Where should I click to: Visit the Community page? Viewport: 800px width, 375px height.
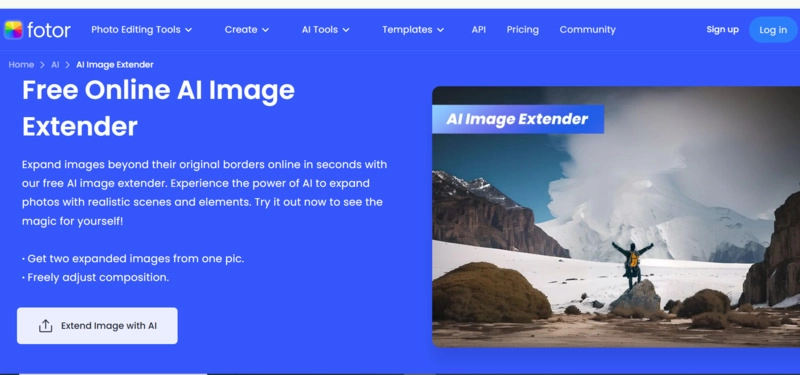pos(587,30)
